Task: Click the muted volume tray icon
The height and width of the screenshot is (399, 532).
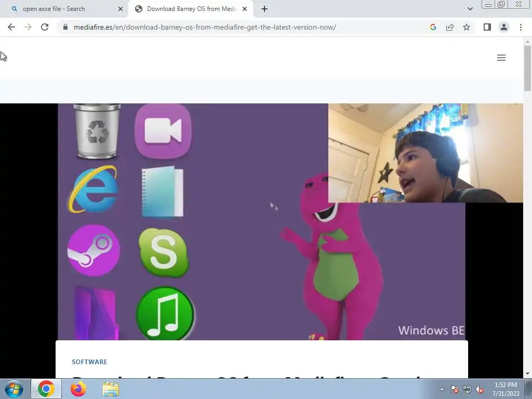Action: coord(480,390)
